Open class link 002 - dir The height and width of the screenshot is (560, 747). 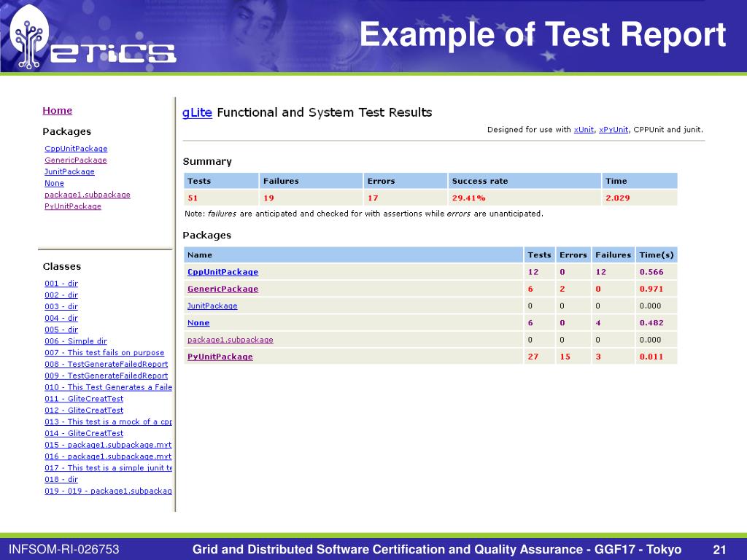click(x=61, y=295)
